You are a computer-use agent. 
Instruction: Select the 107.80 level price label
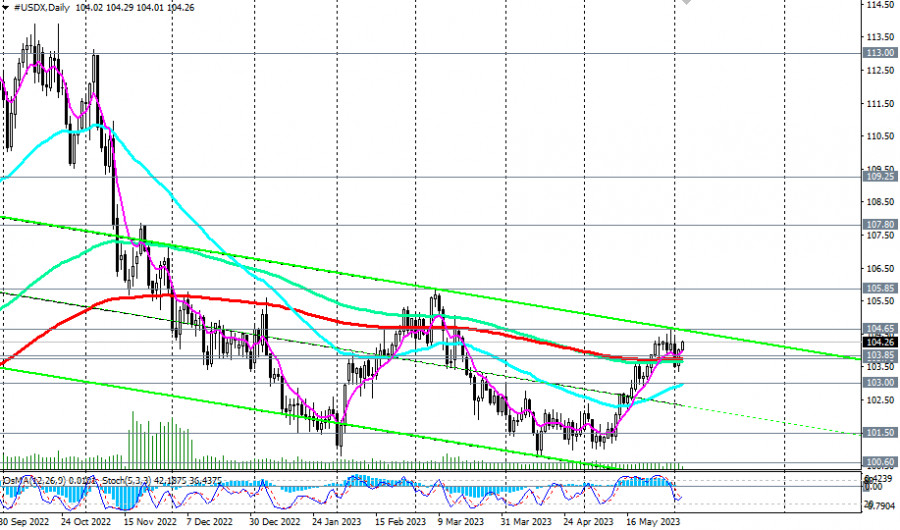click(x=880, y=225)
